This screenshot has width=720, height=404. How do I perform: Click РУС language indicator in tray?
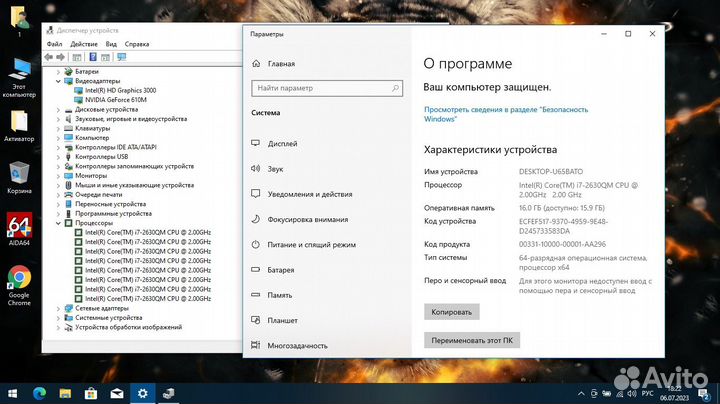(x=647, y=393)
